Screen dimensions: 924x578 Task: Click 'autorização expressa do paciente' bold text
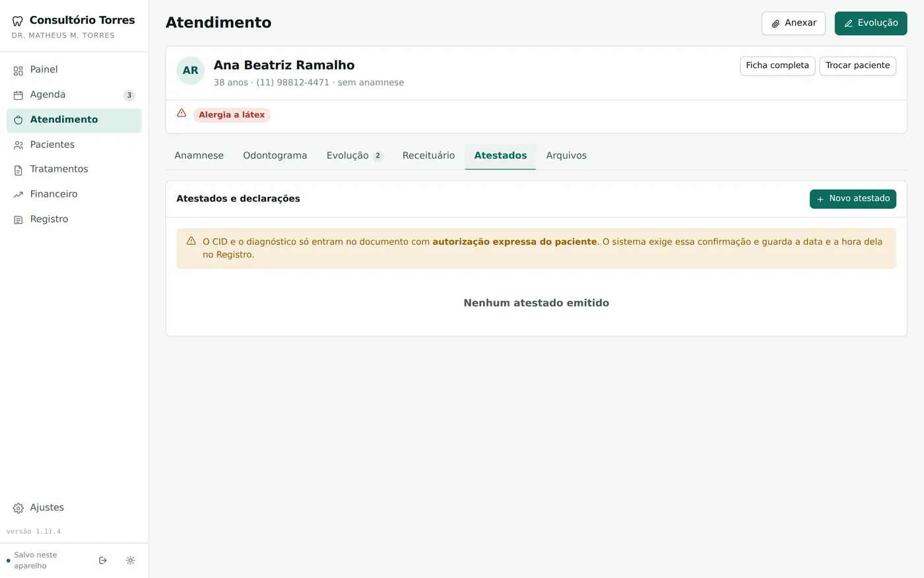pos(515,242)
